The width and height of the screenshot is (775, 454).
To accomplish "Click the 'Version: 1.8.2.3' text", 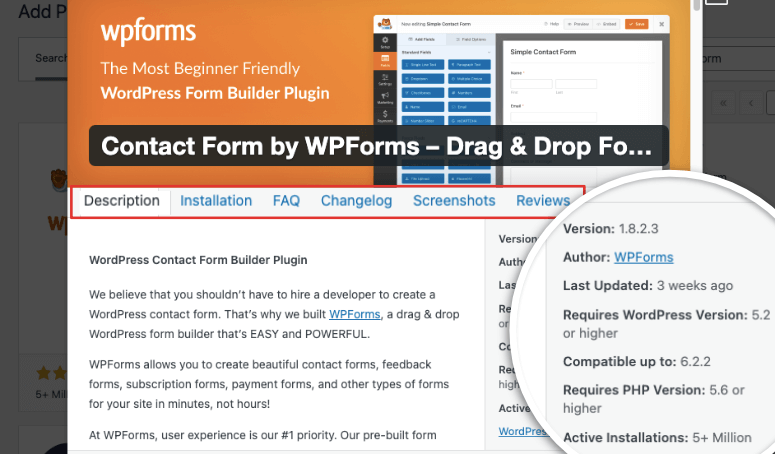I will (x=611, y=229).
